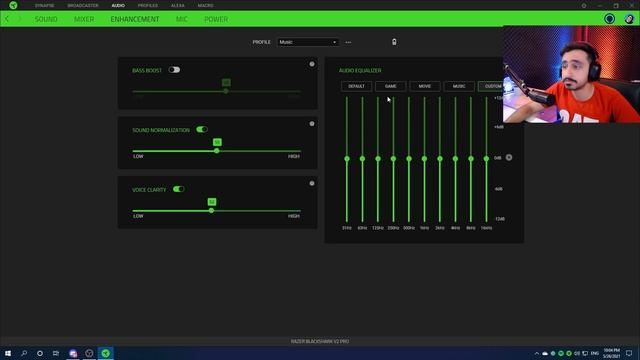Click the Bass Boost slider handle

point(226,91)
